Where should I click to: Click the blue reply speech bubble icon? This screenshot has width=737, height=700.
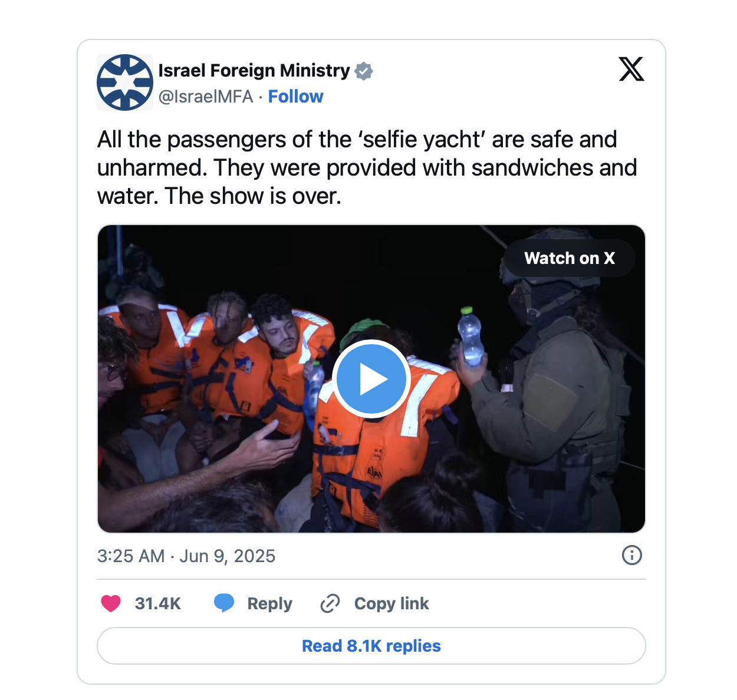click(x=224, y=603)
